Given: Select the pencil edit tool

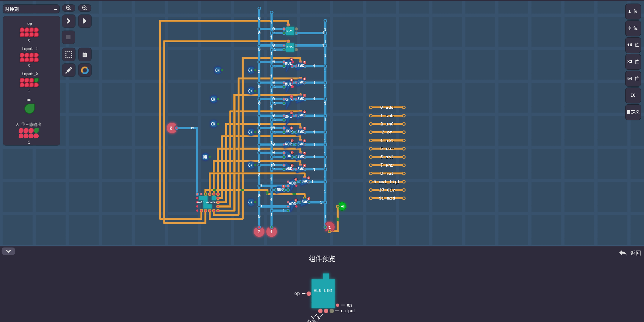Looking at the screenshot, I should 68,70.
